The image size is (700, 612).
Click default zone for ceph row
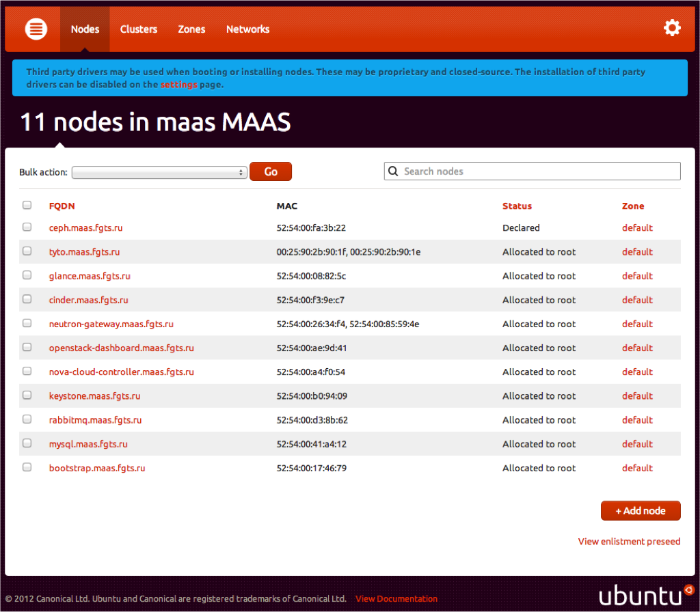tap(637, 228)
